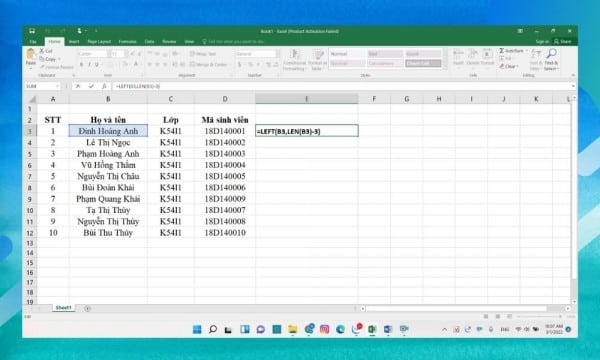Select the Sheet1 worksheet tab
Viewport: 600px width, 360px height.
[x=63, y=308]
